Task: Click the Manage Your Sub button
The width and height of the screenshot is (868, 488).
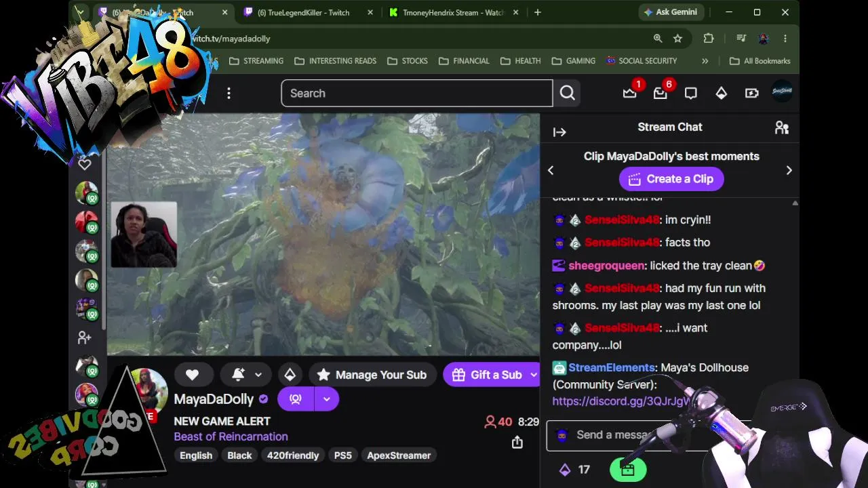Action: [x=372, y=375]
